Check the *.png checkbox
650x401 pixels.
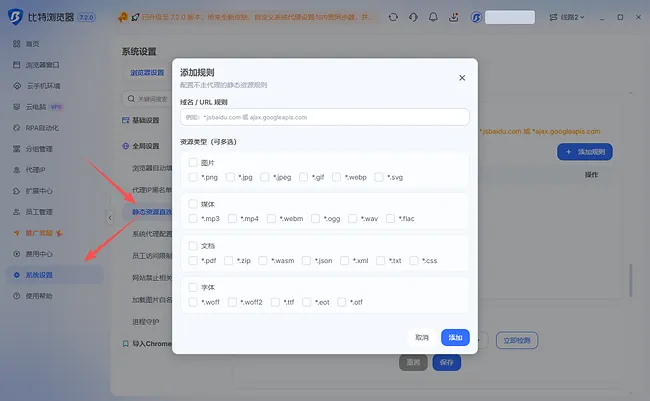[193, 177]
